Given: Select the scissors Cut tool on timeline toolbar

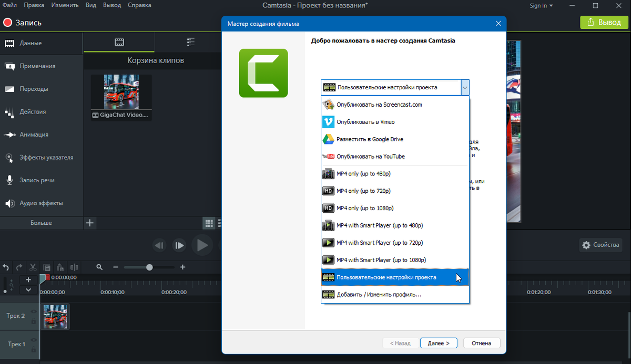Looking at the screenshot, I should (33, 267).
